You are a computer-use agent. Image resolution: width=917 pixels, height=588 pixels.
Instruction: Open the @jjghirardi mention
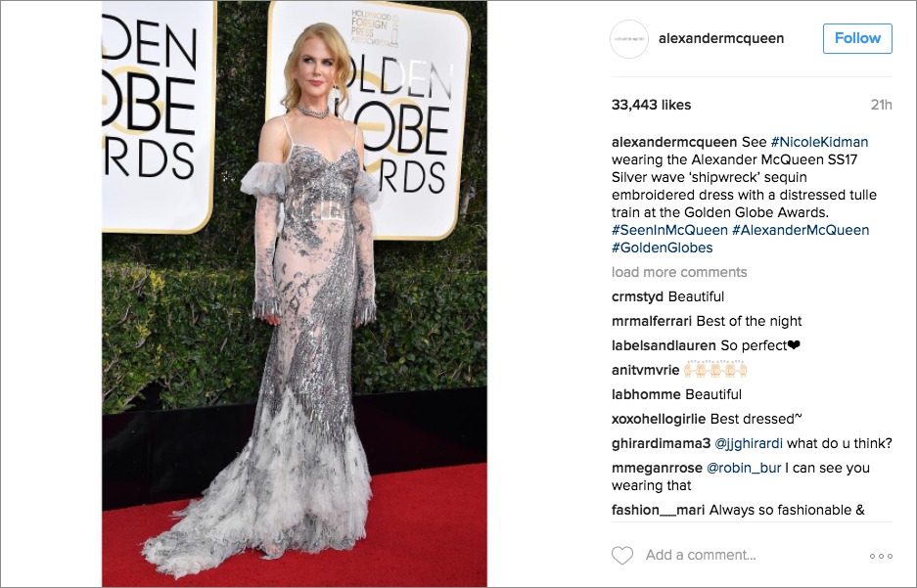click(x=749, y=443)
